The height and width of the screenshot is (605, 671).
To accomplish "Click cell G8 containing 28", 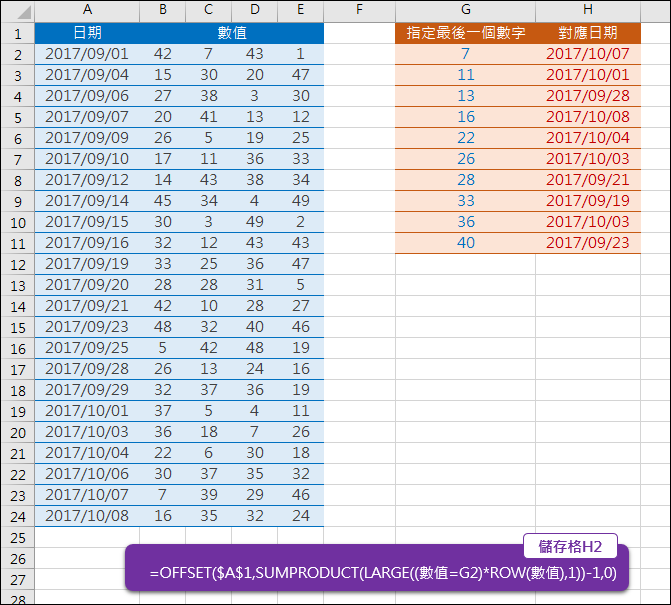I will coord(466,180).
